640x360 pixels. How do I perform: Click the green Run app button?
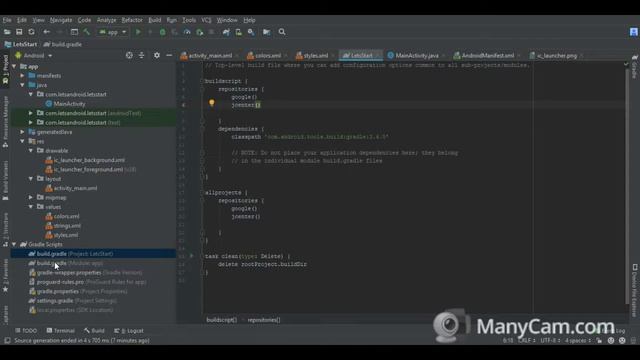(138, 32)
